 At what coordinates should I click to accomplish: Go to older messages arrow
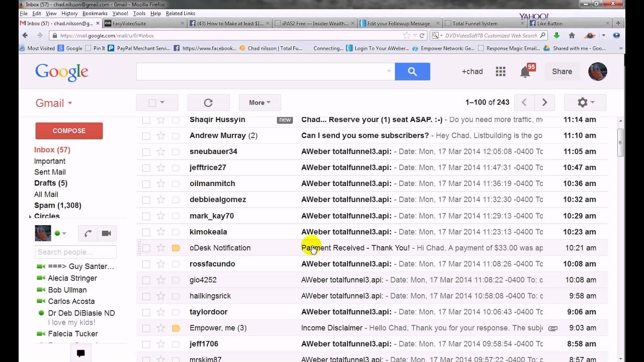click(x=544, y=103)
